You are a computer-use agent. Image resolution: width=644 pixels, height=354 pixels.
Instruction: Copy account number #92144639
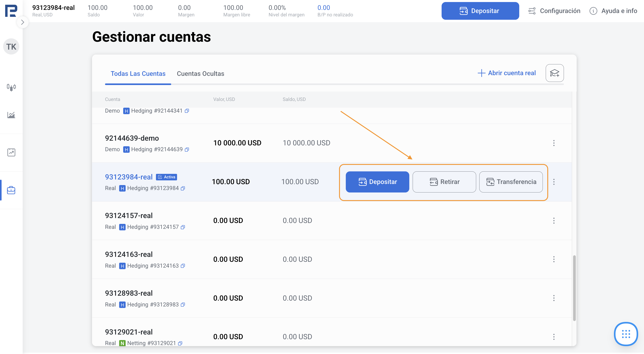click(x=187, y=149)
